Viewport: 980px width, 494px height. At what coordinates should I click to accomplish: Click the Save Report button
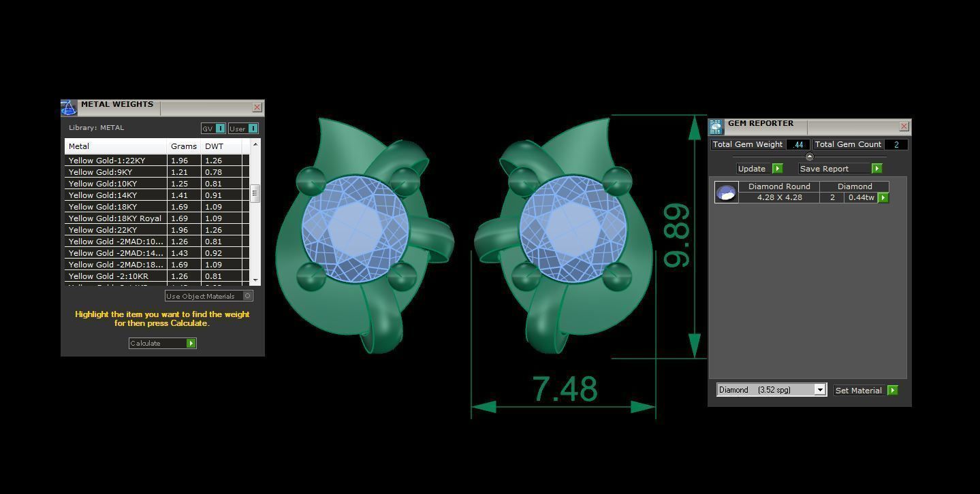click(x=835, y=168)
